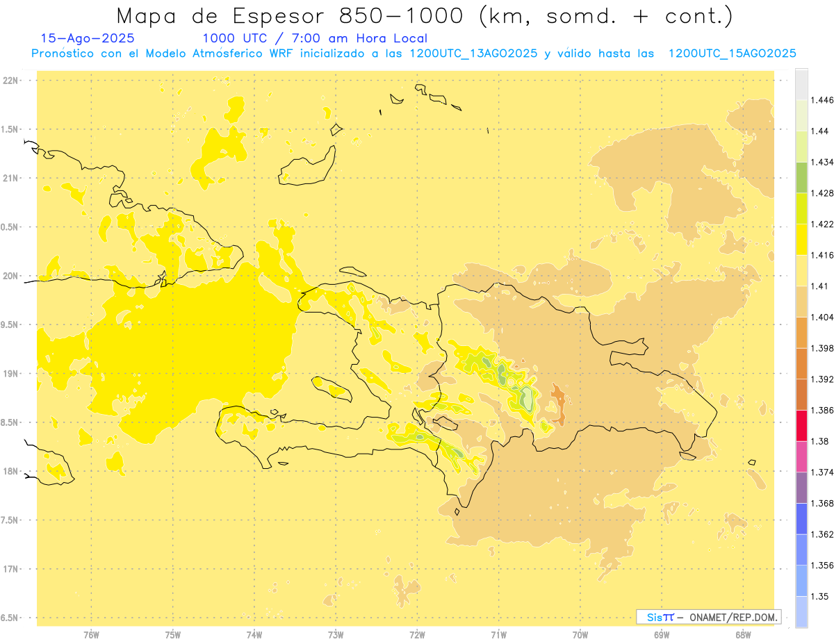Pick the pale yellow swatch between 1.41 and 1.416

point(801,270)
